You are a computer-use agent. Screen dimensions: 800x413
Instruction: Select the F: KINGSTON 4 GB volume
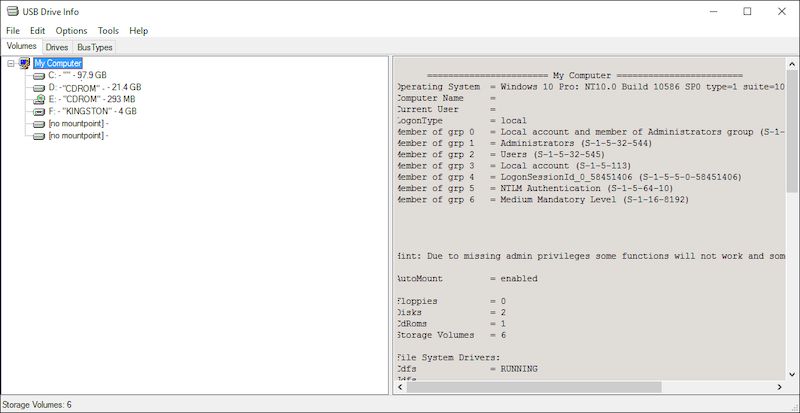(x=92, y=111)
